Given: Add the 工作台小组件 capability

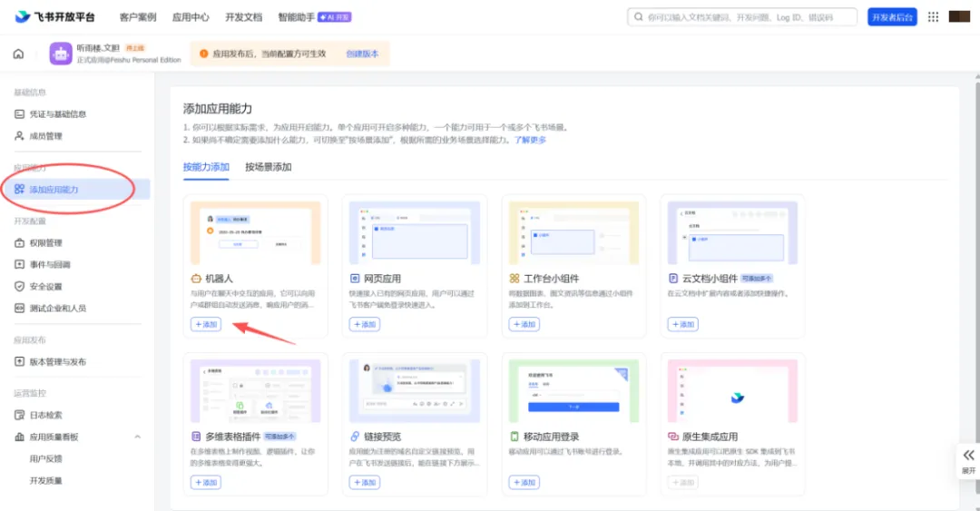Looking at the screenshot, I should (524, 324).
